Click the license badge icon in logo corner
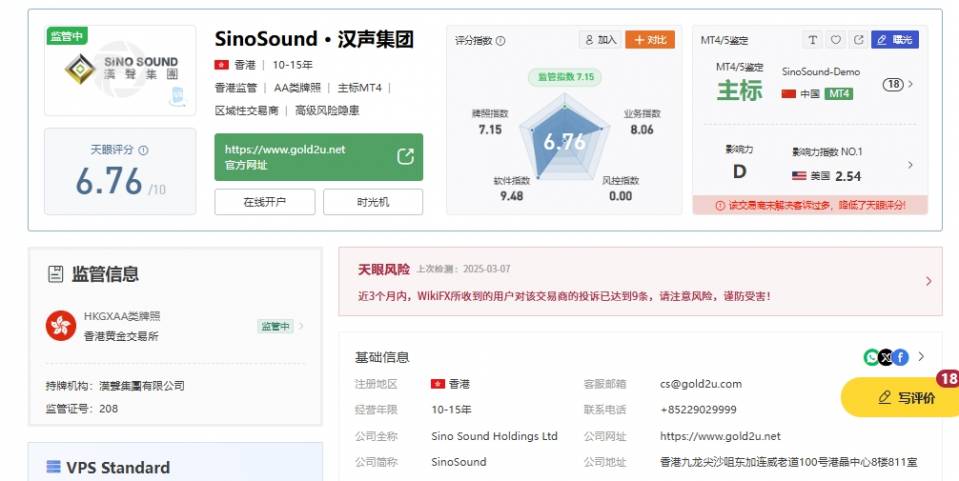This screenshot has width=959, height=481. (x=177, y=97)
